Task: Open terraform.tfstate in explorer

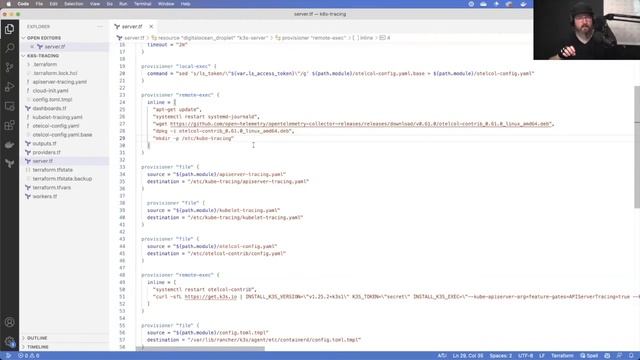Action: [53, 170]
